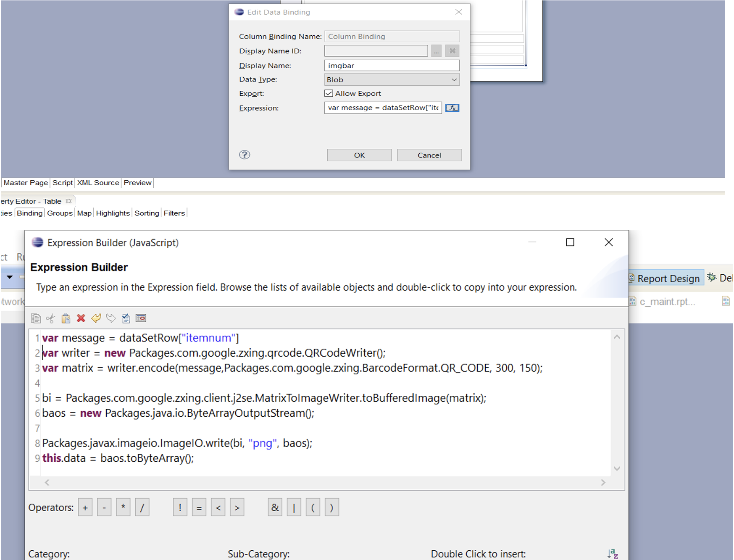Insert the exclamation not operator
The width and height of the screenshot is (734, 560).
(180, 507)
